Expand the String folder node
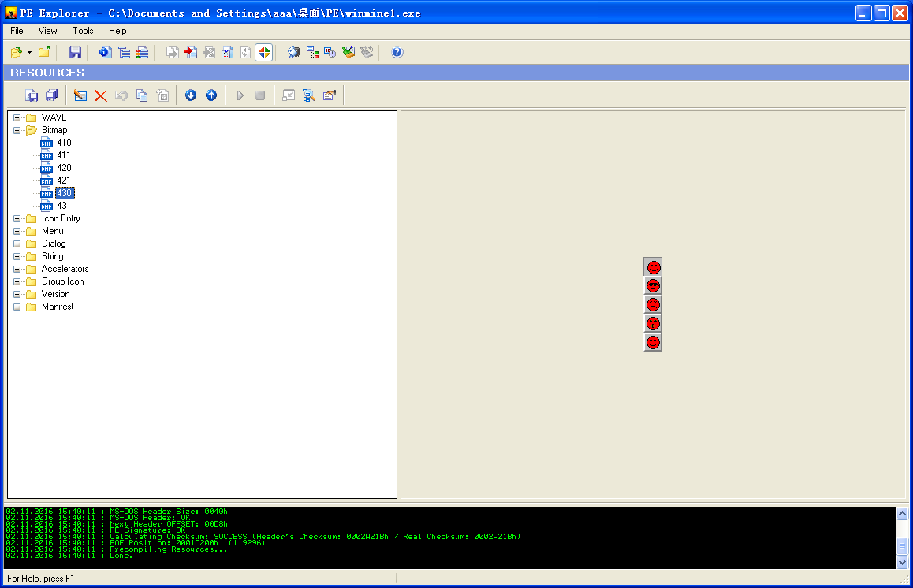 [17, 257]
